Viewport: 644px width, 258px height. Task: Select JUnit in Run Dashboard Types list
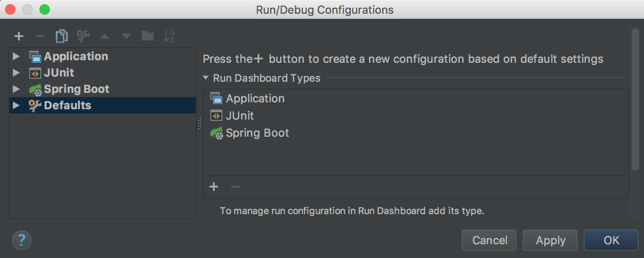pyautogui.click(x=240, y=116)
